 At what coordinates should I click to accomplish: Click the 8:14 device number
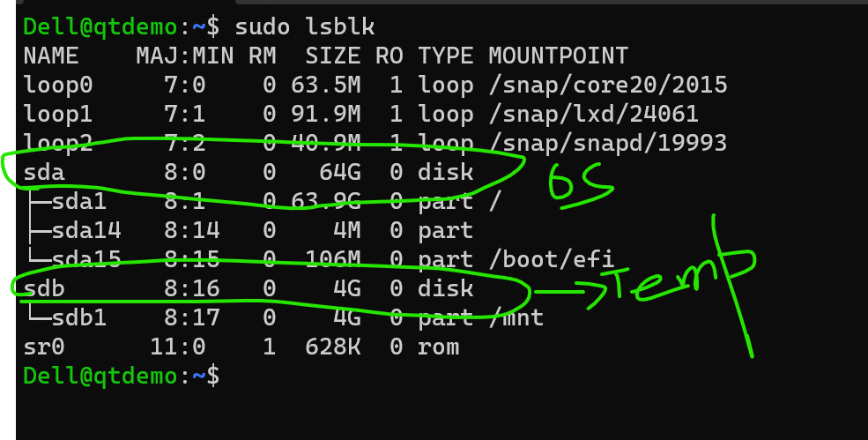pos(192,230)
